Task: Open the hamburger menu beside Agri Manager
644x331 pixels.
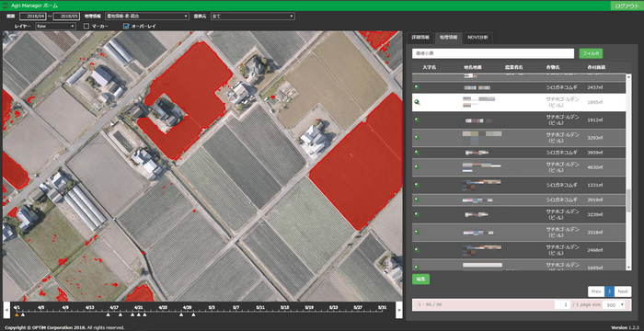Action: click(5, 6)
